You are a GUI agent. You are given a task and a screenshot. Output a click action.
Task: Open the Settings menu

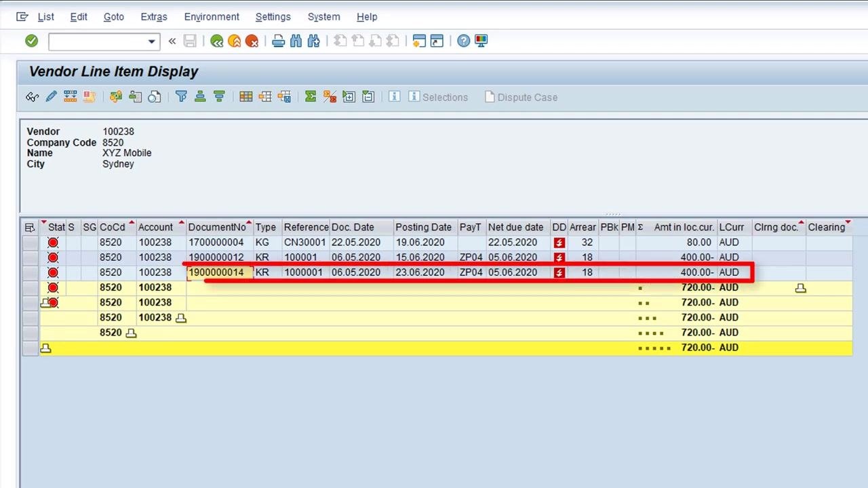click(x=273, y=17)
